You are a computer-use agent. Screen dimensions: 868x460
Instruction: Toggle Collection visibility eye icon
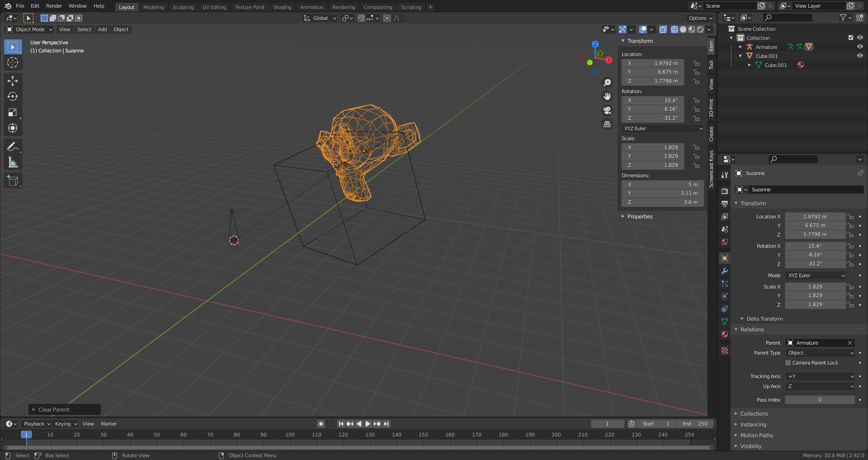[x=860, y=38]
